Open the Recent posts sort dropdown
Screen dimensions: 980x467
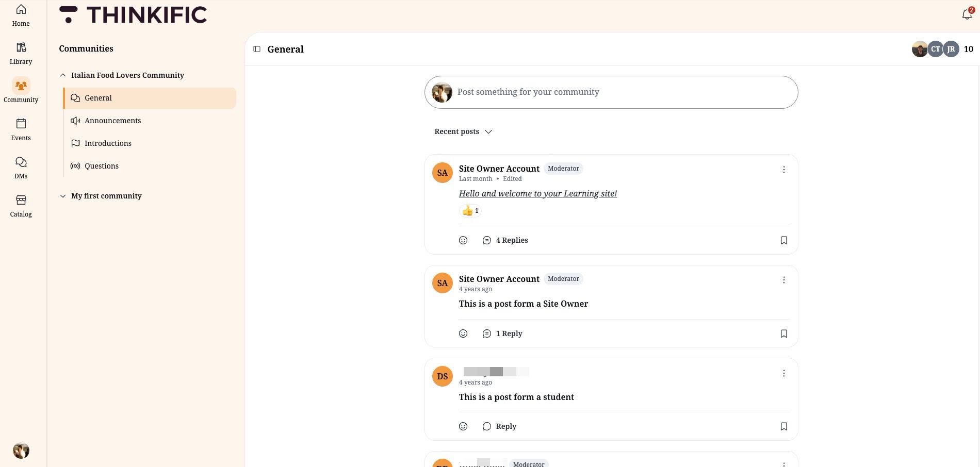pos(463,131)
